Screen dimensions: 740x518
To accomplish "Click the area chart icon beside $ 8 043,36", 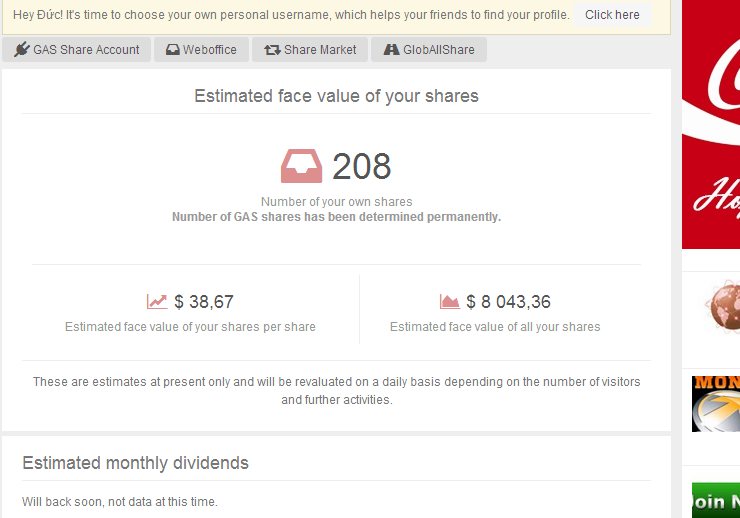I will tap(449, 301).
